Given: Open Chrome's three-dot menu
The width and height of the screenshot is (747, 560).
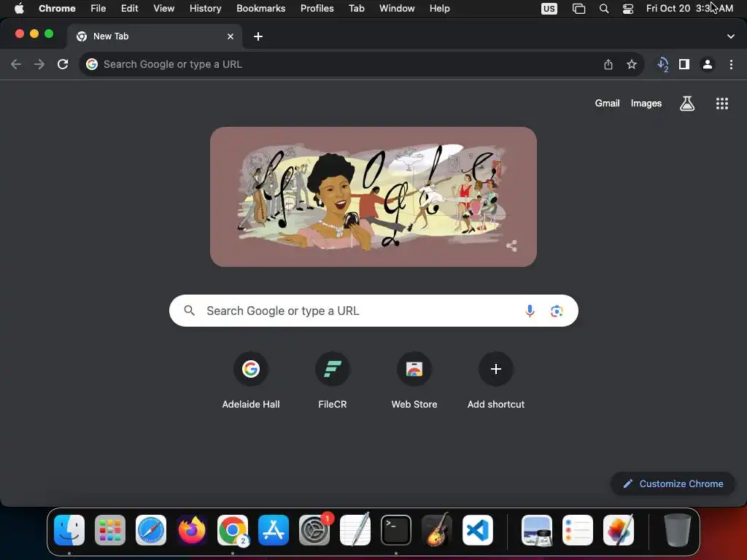Looking at the screenshot, I should coord(731,64).
